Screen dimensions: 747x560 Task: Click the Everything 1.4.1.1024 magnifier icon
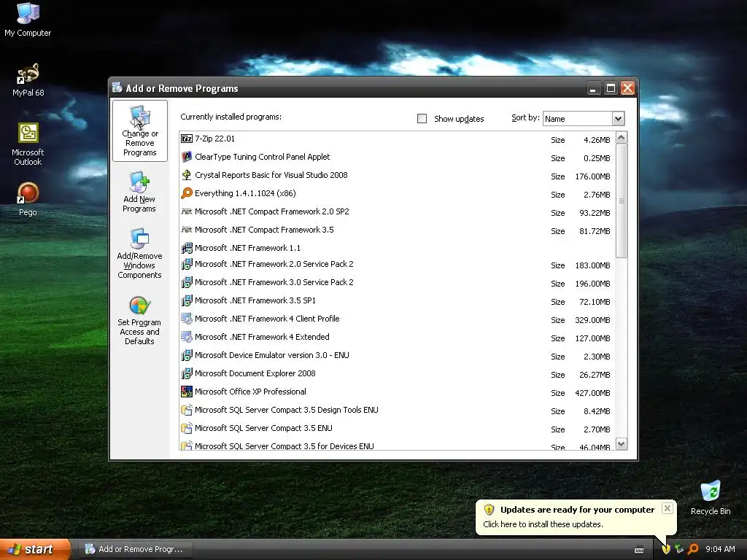(187, 192)
